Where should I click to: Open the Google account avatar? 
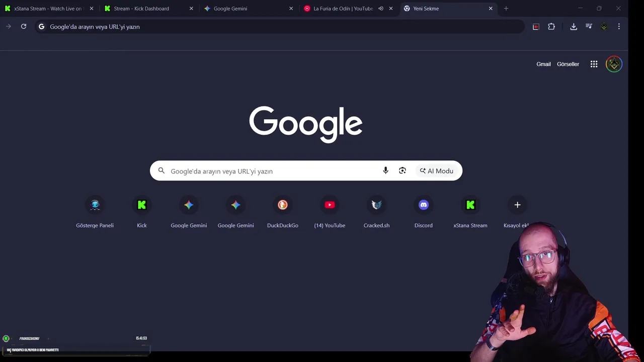[x=614, y=64]
